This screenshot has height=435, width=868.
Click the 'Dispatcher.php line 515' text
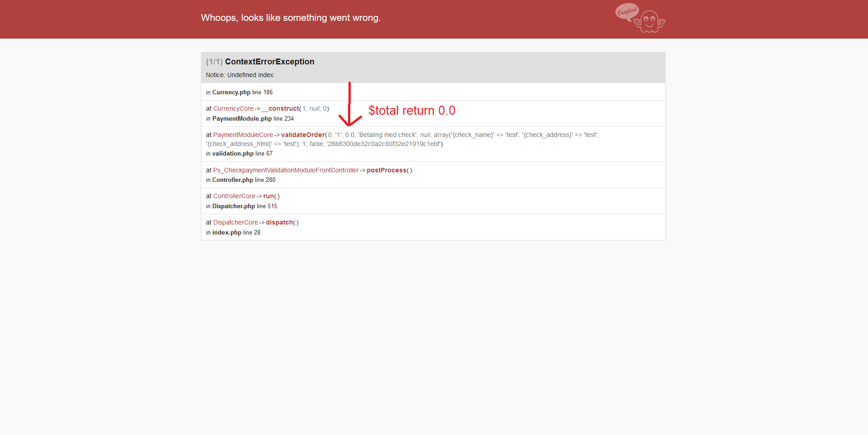(245, 206)
